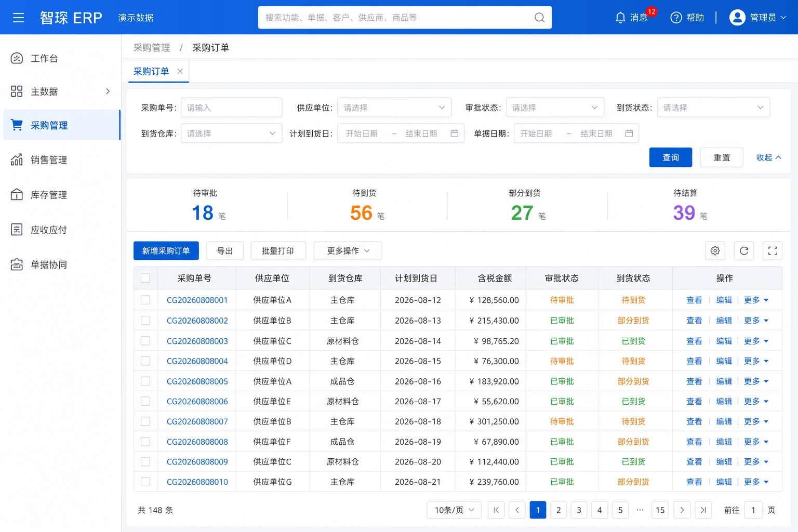Screen dimensions: 798x532
Task: Click the 采购管理 cart icon
Action: (x=17, y=125)
